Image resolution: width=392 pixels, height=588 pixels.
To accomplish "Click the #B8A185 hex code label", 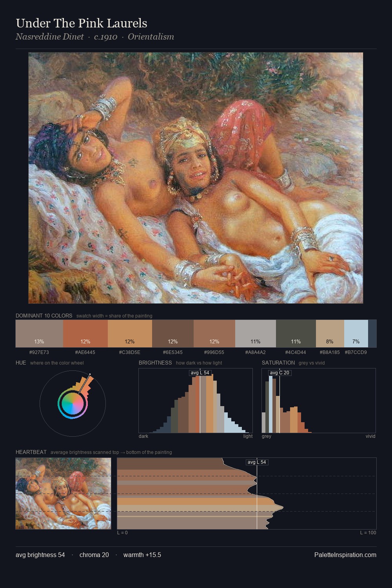I will (330, 352).
